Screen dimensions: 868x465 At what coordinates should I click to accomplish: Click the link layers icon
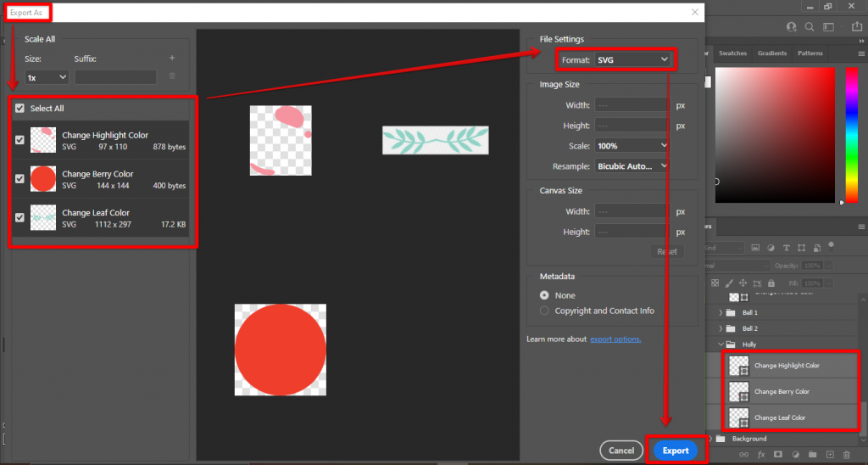point(743,456)
